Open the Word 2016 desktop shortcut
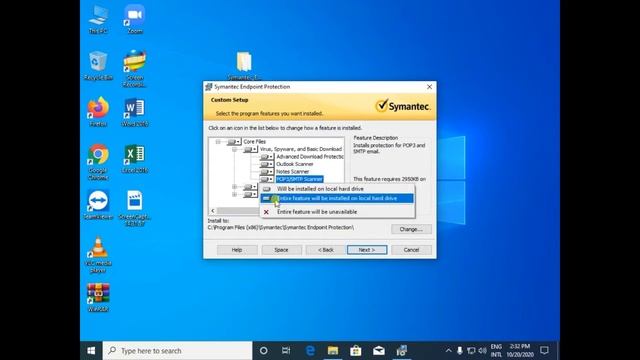Screen dimensions: 640x360 (x=135, y=112)
